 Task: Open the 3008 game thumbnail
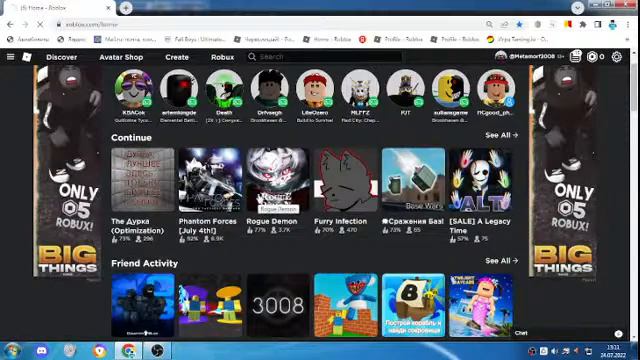[278, 305]
